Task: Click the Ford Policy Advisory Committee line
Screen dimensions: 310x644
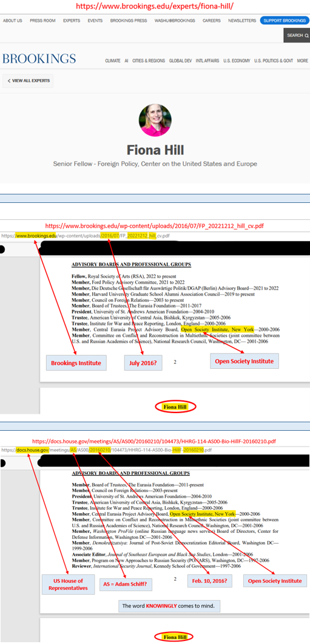Action: 128,282
